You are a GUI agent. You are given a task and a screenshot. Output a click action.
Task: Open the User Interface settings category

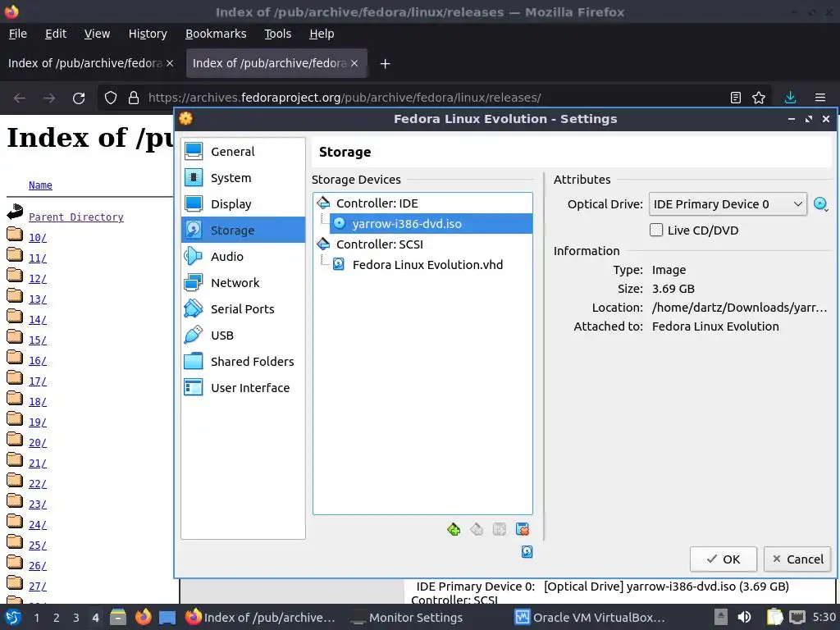click(243, 388)
